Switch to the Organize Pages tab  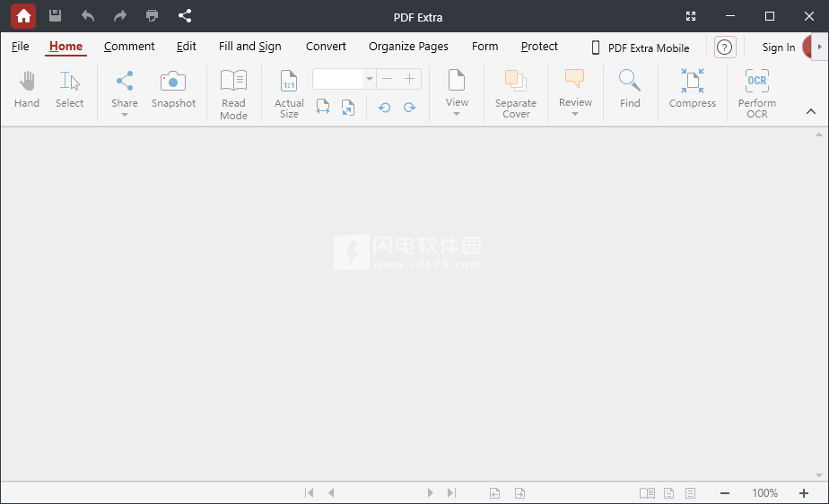click(x=408, y=47)
